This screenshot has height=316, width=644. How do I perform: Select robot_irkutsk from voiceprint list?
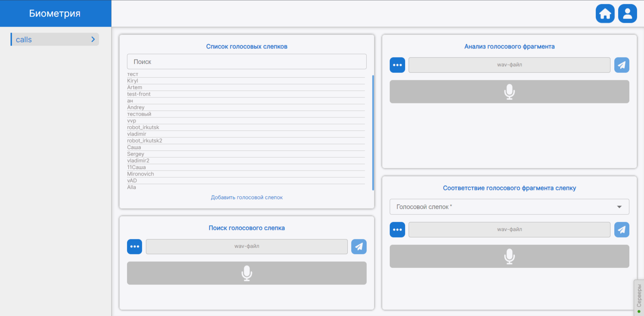click(x=143, y=128)
